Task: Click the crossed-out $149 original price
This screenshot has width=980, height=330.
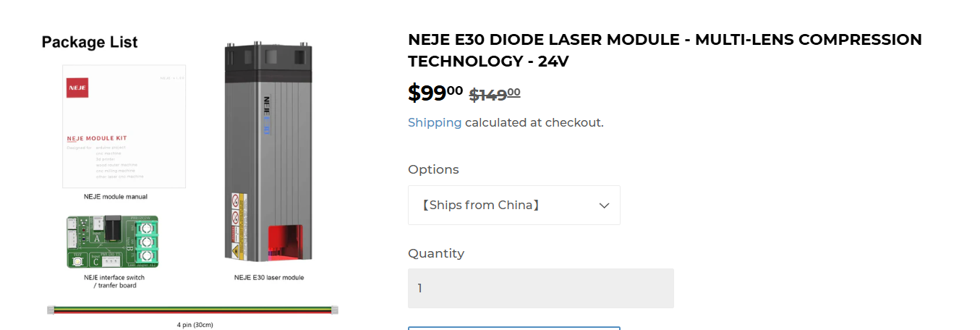Action: point(495,94)
